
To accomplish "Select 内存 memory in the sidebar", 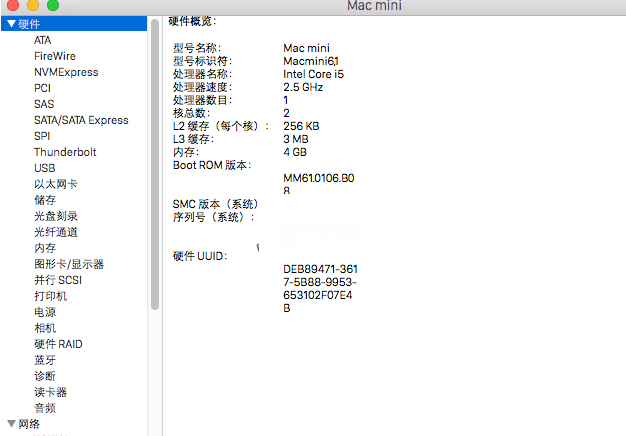I will (x=45, y=248).
